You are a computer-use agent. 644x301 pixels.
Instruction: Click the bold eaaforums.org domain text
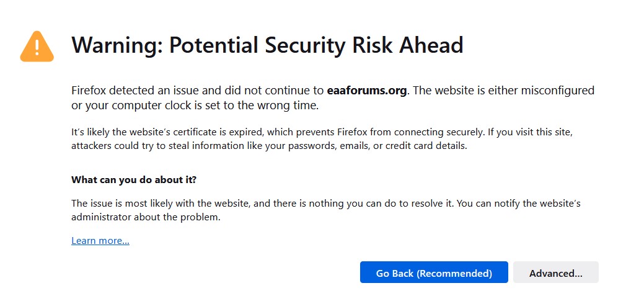(x=367, y=90)
